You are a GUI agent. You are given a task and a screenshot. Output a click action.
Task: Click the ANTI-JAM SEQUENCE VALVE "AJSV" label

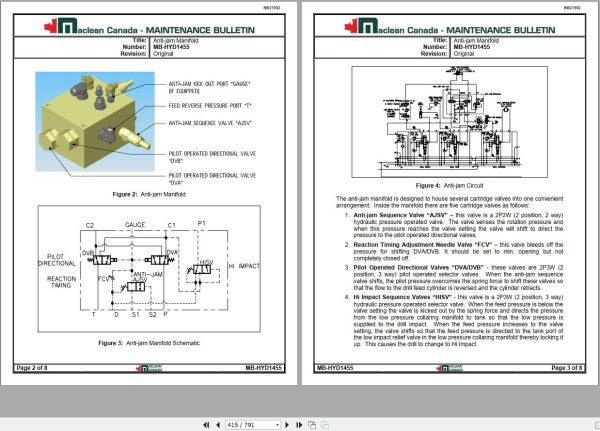210,123
